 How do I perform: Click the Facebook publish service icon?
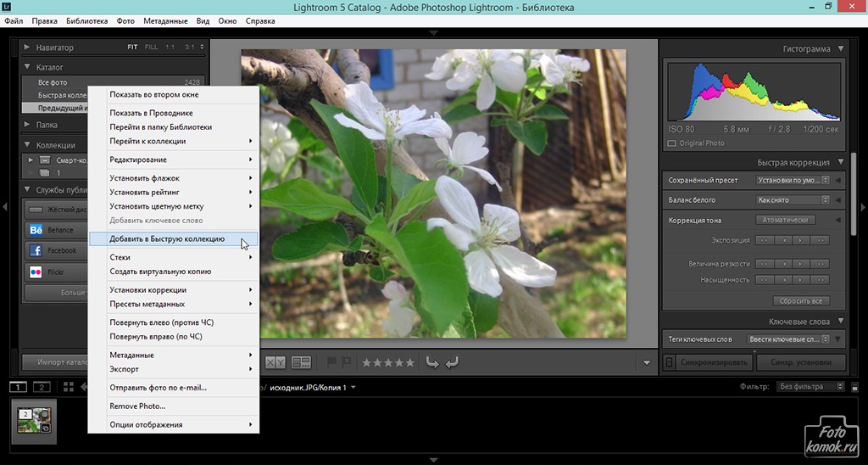36,251
